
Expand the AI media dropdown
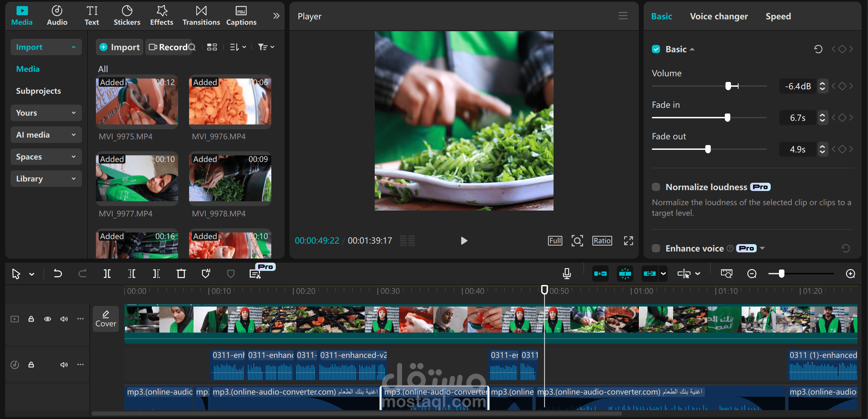click(46, 135)
